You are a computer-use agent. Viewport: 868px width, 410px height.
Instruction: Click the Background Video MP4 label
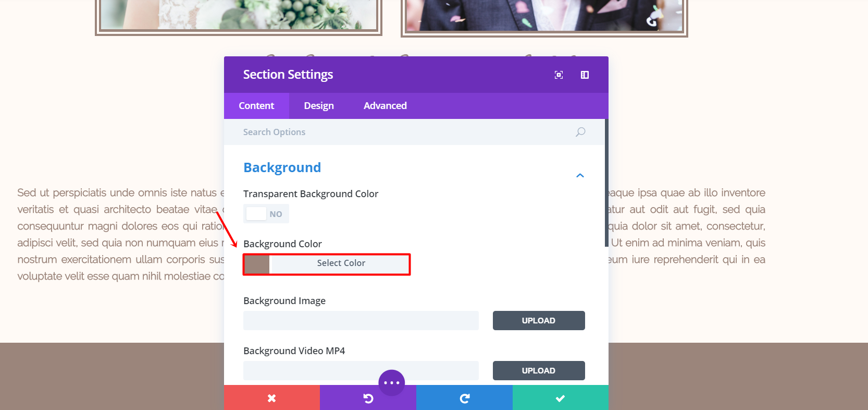click(x=294, y=351)
